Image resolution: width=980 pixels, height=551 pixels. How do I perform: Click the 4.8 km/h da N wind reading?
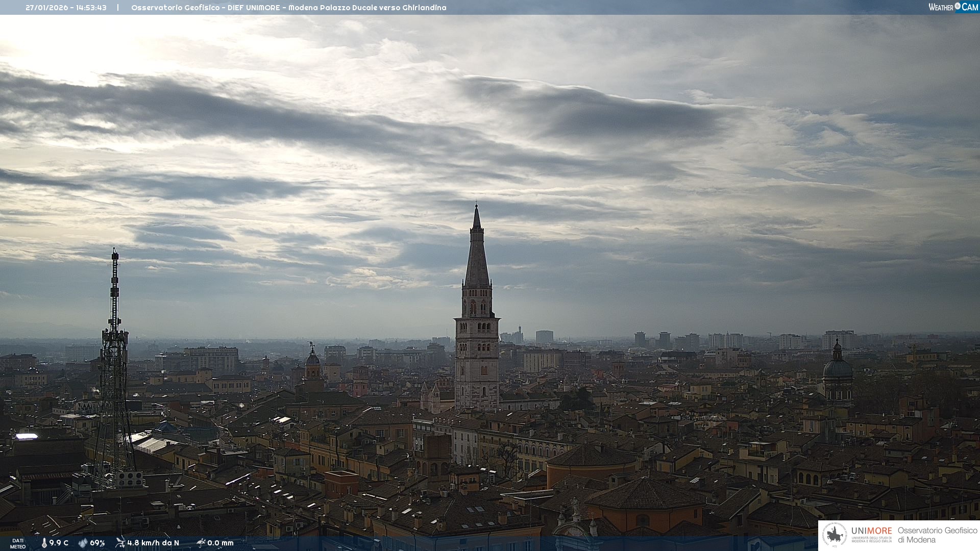pyautogui.click(x=153, y=543)
